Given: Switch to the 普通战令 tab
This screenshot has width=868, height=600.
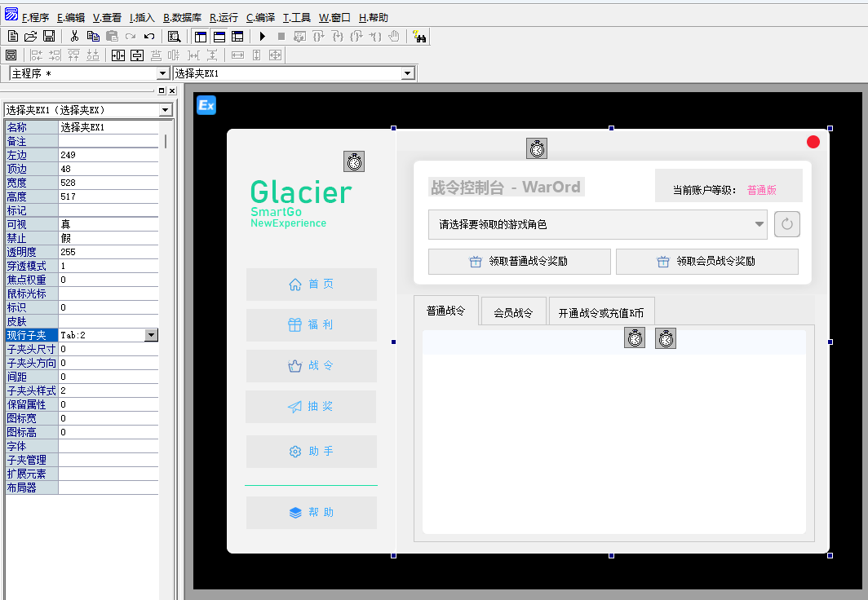Looking at the screenshot, I should (445, 311).
